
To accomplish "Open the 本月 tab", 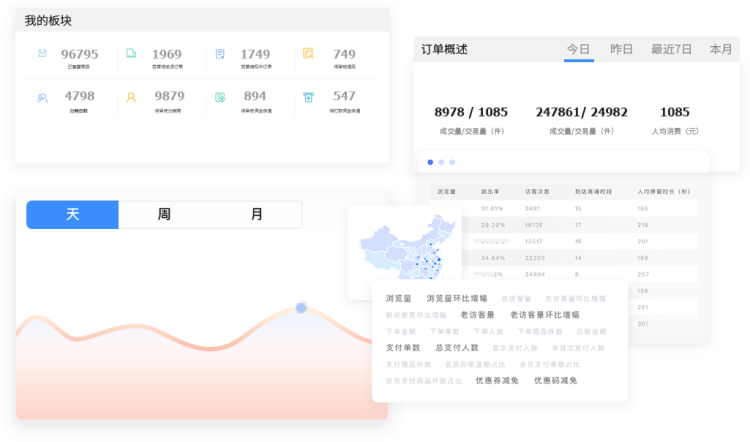I will (720, 49).
